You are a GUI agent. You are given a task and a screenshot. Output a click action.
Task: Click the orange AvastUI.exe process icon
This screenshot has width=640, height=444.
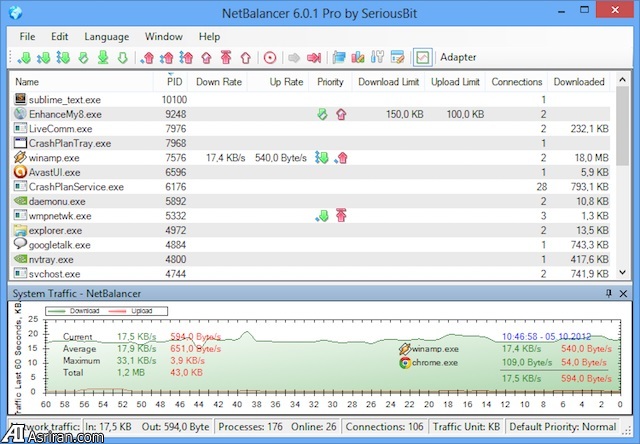click(21, 172)
